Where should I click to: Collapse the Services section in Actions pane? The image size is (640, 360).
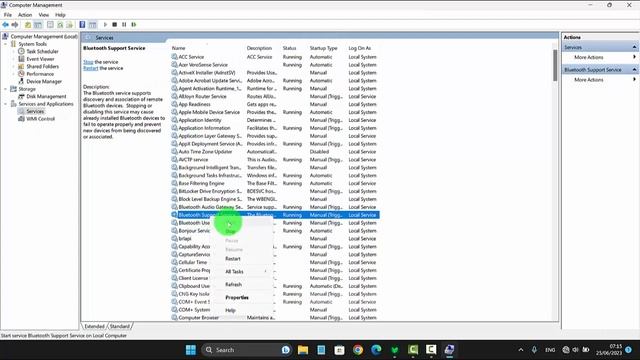[x=634, y=47]
